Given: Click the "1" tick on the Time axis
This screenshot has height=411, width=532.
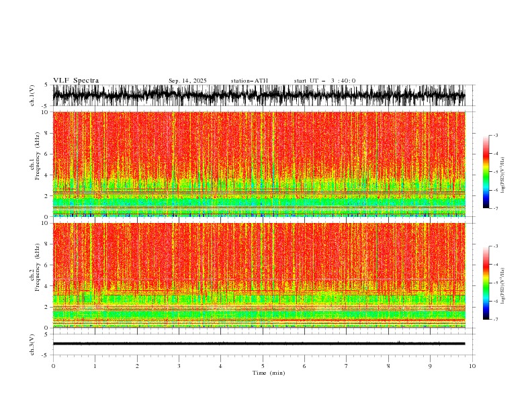Looking at the screenshot, I should click(x=95, y=366).
